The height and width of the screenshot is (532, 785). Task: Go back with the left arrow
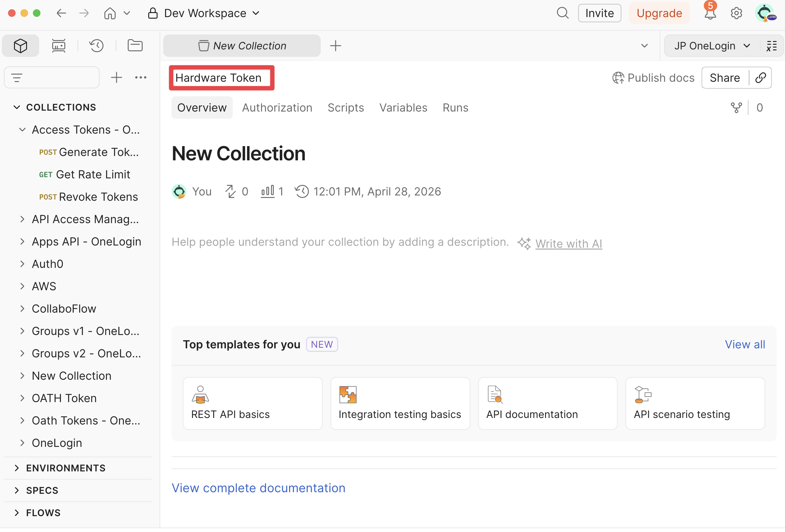click(61, 13)
